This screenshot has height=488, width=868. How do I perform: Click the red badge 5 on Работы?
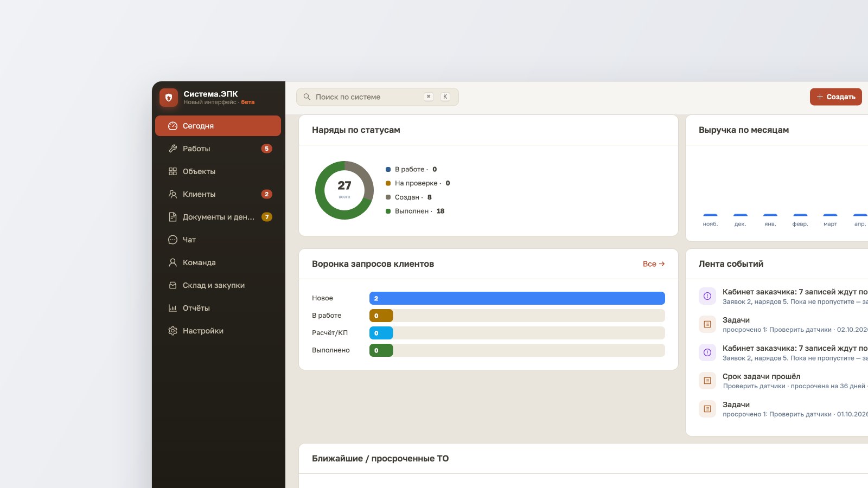point(266,149)
